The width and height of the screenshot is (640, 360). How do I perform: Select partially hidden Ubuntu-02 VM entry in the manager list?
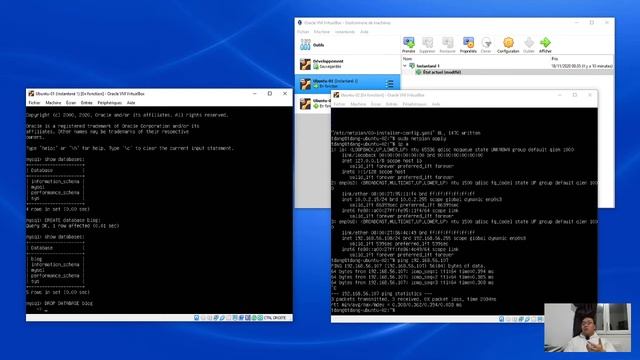313,103
